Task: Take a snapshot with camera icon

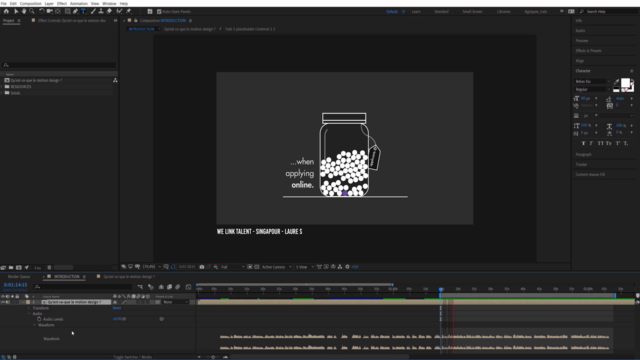Action: [x=202, y=267]
